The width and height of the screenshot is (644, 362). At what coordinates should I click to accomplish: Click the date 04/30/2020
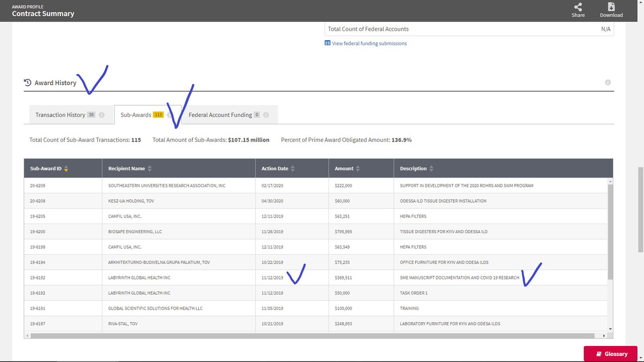click(272, 201)
